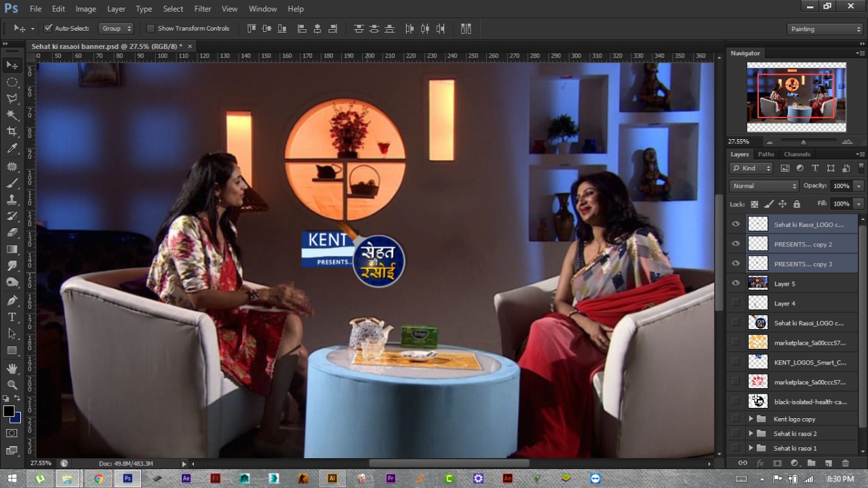Click the create new group folder icon
868x488 pixels.
pyautogui.click(x=811, y=463)
